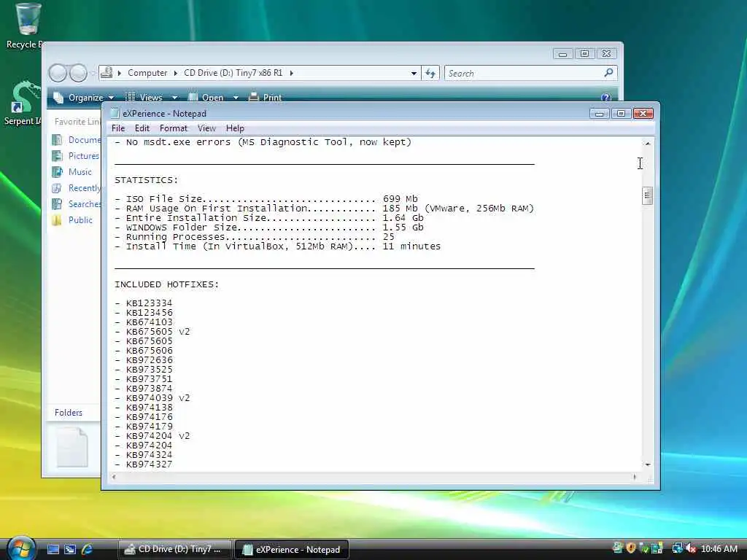Open Documents favorite link in Explorer
Image resolution: width=747 pixels, height=560 pixels.
[76, 139]
